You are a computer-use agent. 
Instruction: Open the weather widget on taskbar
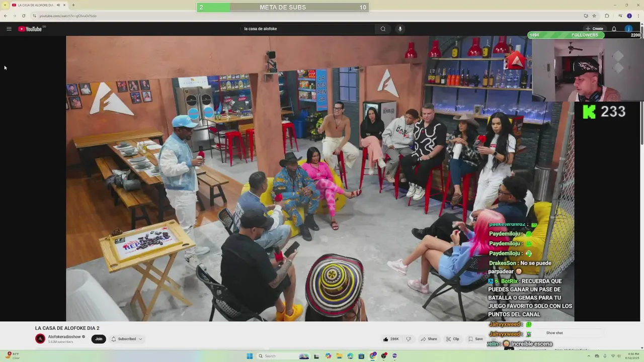pyautogui.click(x=13, y=356)
